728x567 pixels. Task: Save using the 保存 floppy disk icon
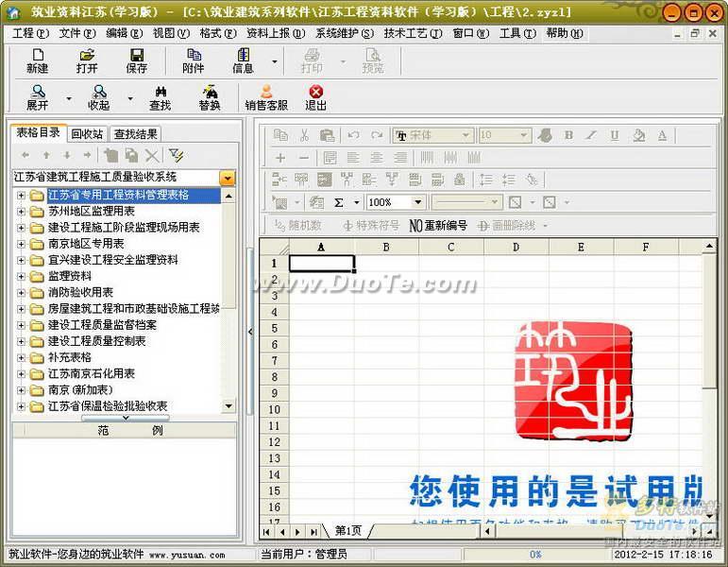click(137, 60)
